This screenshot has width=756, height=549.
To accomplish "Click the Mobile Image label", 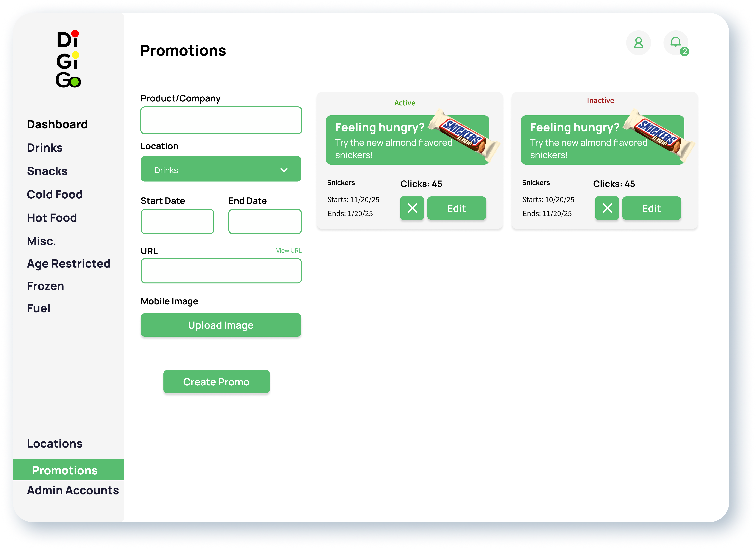I will [x=169, y=301].
